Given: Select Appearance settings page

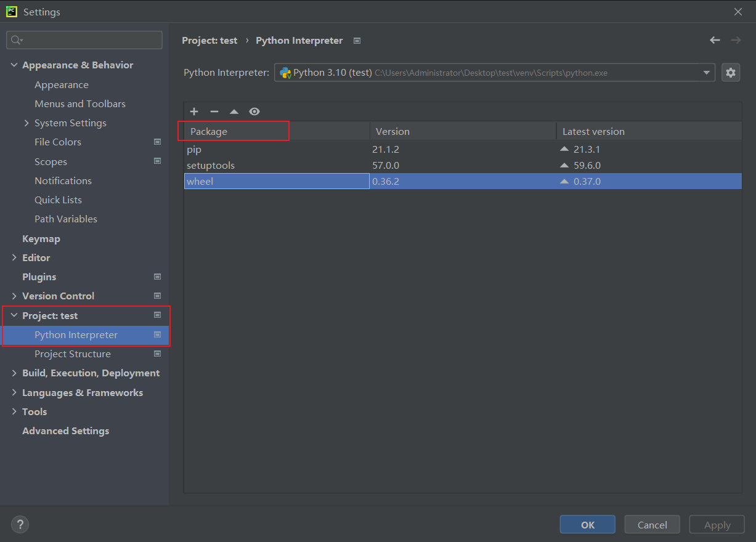Looking at the screenshot, I should pyautogui.click(x=62, y=84).
